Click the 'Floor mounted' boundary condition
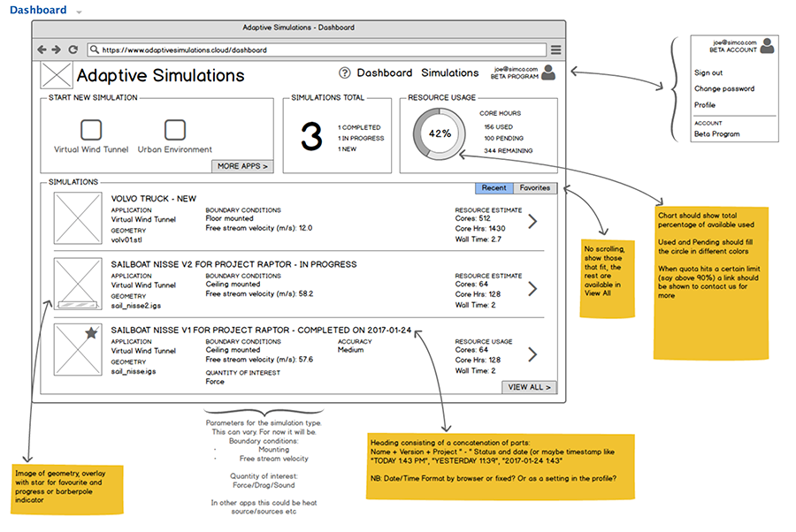The image size is (796, 532). (229, 218)
